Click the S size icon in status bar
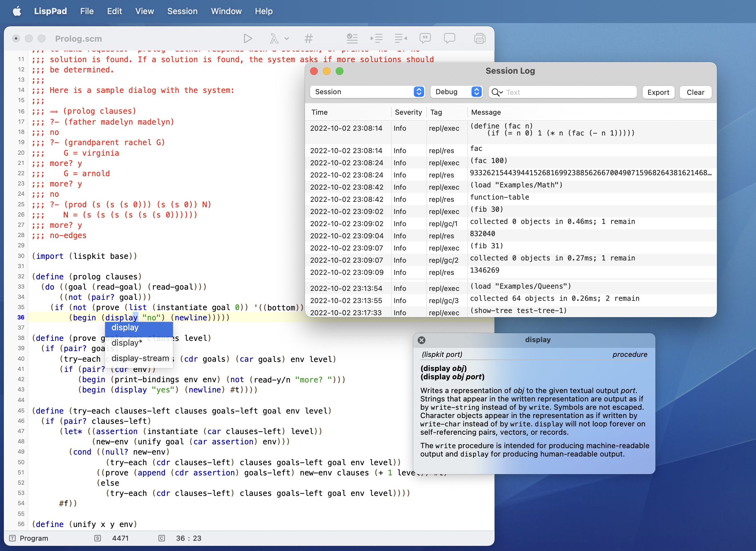The height and width of the screenshot is (551, 756). click(x=97, y=538)
